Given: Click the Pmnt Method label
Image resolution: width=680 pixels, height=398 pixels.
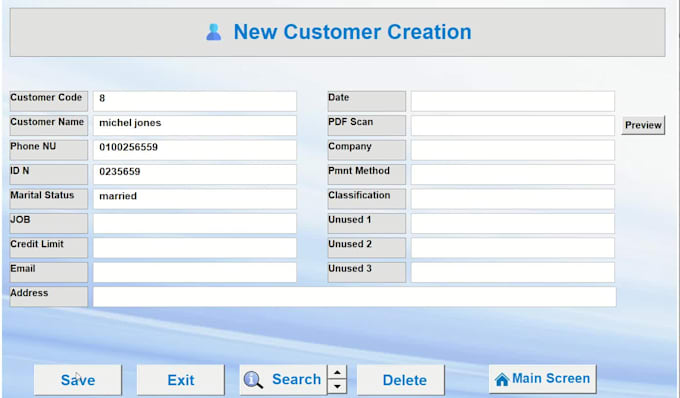Looking at the screenshot, I should (366, 174).
